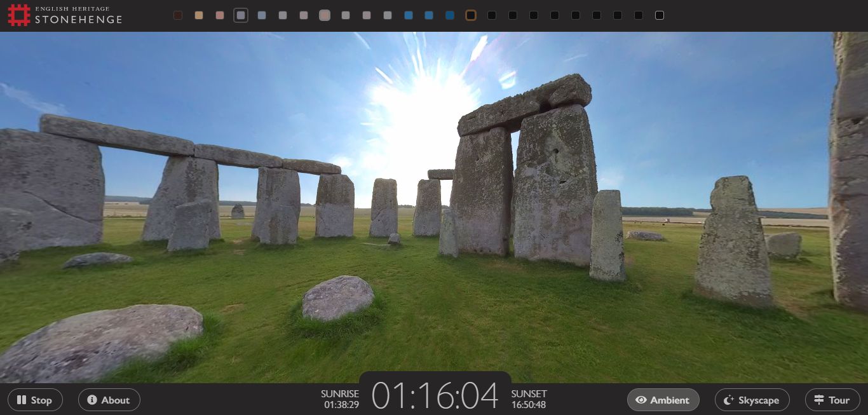Click the English Heritage Stonehenge logo
Viewport: 868px width, 415px height.
pyautogui.click(x=65, y=15)
